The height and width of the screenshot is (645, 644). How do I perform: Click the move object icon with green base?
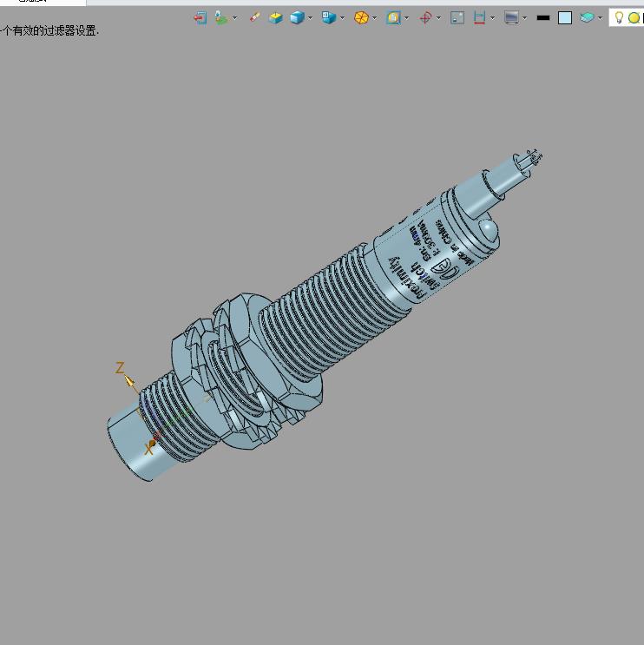pos(220,17)
